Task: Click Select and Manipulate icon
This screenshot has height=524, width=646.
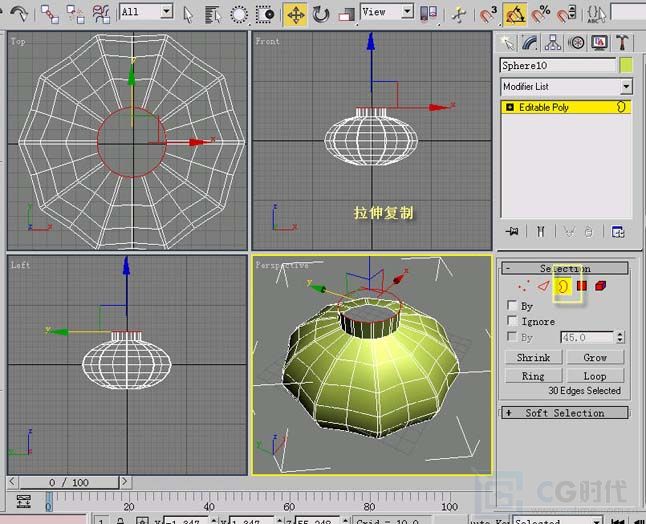Action: tap(459, 15)
